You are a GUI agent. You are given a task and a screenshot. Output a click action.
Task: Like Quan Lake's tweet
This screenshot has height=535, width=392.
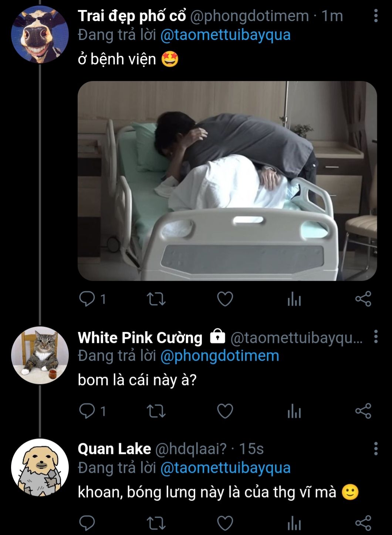pos(225,523)
